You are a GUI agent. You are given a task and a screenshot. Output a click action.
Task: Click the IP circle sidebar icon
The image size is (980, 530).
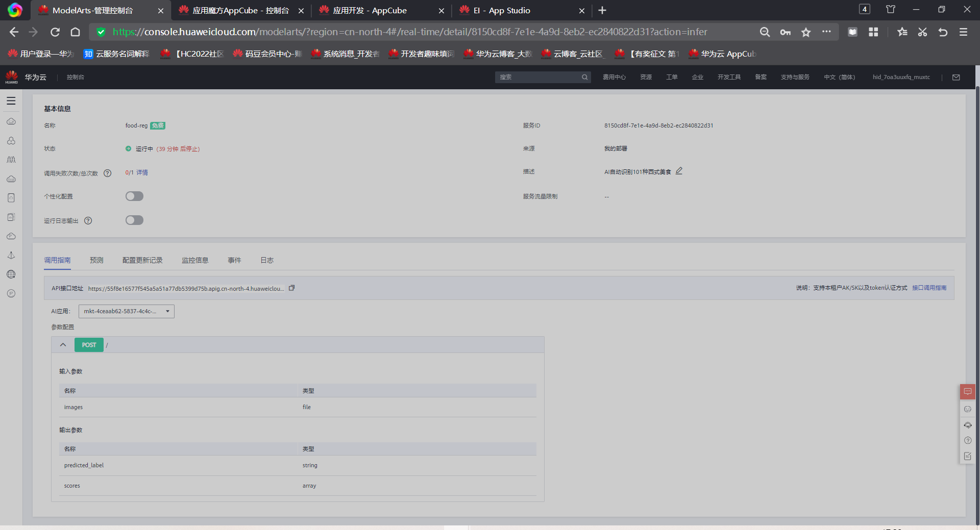[11, 293]
